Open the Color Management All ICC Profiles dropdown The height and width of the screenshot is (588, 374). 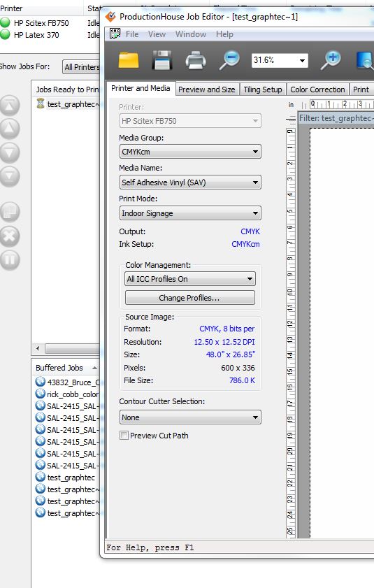[x=190, y=279]
